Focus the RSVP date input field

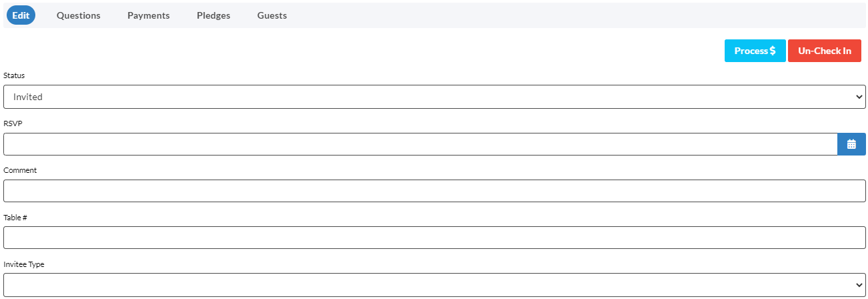[421, 144]
